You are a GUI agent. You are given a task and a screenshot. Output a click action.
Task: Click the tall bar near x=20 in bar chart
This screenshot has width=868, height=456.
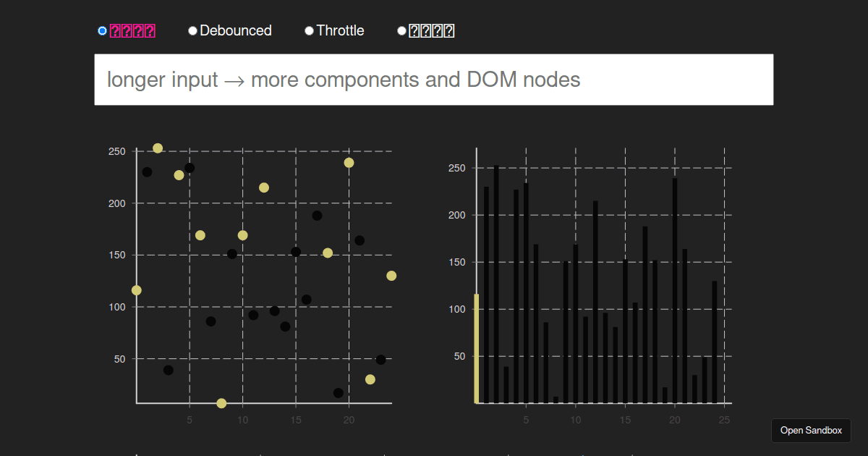674,290
